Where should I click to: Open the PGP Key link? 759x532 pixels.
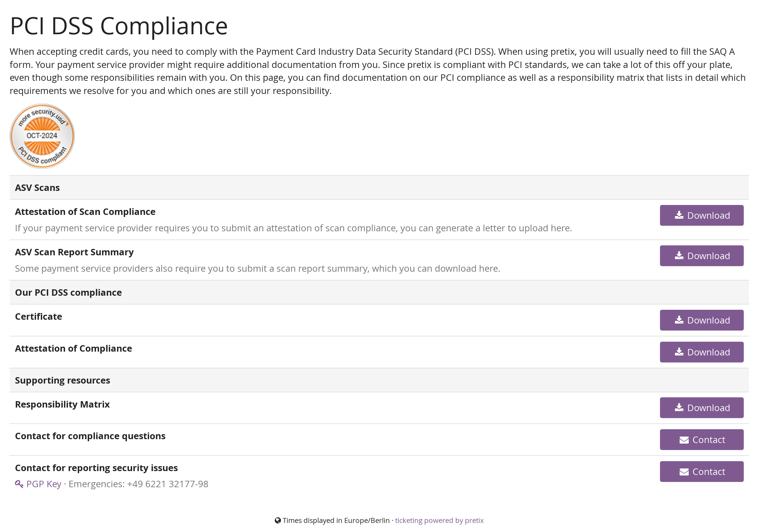(x=44, y=484)
